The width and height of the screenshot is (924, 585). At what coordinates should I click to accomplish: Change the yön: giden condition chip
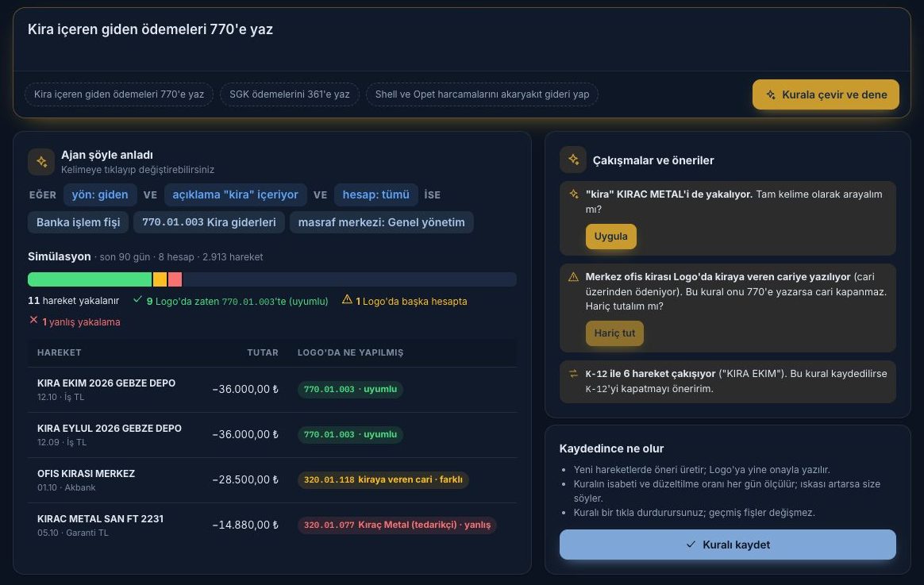pyautogui.click(x=100, y=195)
